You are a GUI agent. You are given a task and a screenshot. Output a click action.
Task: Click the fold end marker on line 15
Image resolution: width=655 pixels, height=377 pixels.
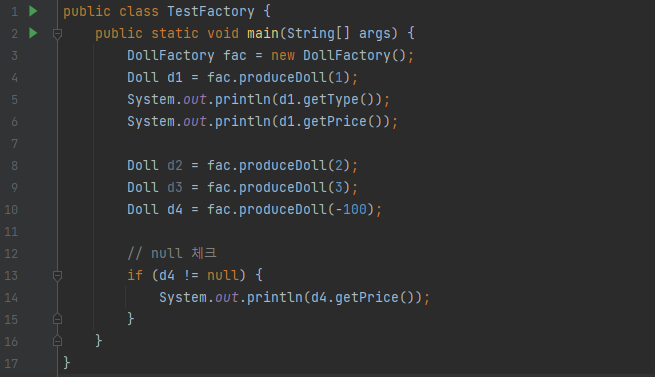pyautogui.click(x=58, y=319)
